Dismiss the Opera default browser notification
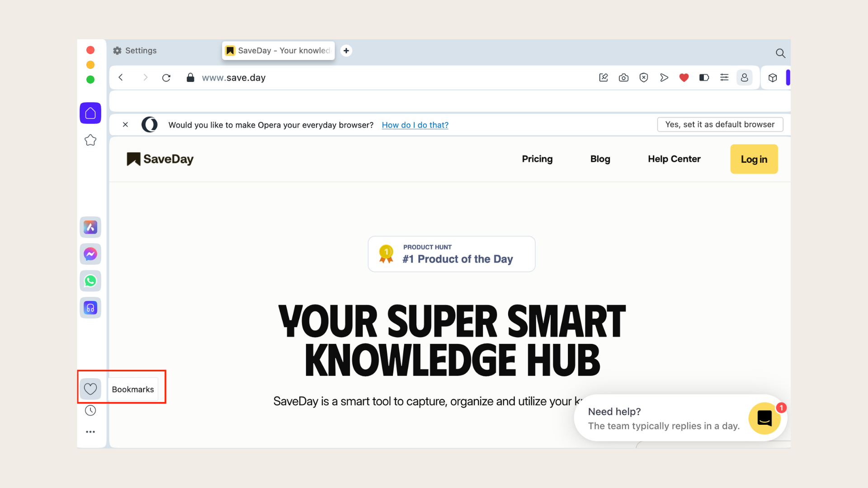The height and width of the screenshot is (488, 868). click(x=125, y=125)
